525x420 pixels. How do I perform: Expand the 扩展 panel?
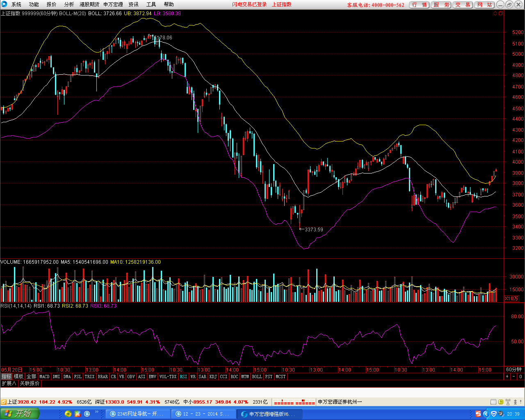(x=9, y=383)
